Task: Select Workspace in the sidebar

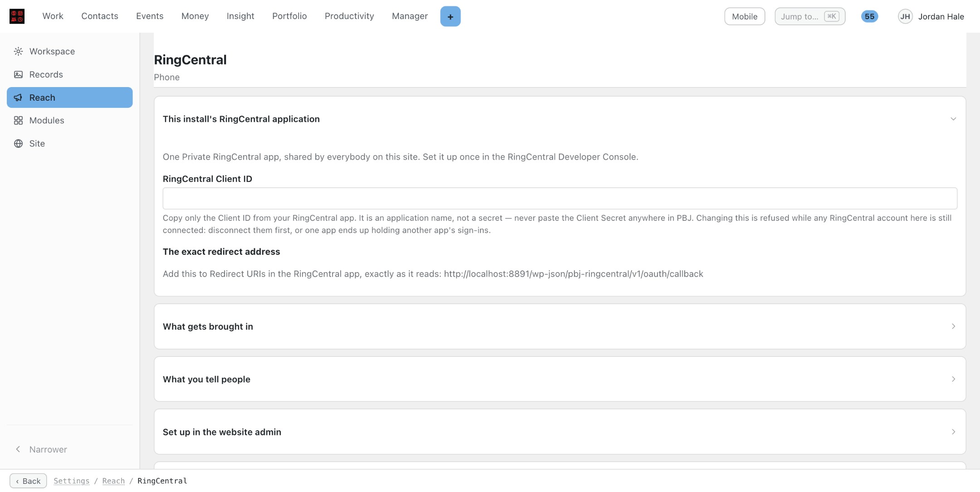Action: pyautogui.click(x=69, y=51)
